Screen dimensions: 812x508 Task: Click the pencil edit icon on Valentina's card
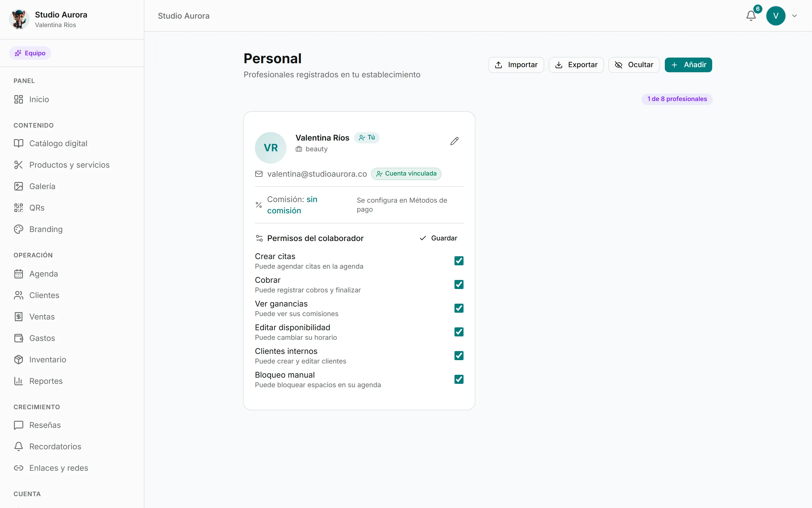(x=454, y=141)
